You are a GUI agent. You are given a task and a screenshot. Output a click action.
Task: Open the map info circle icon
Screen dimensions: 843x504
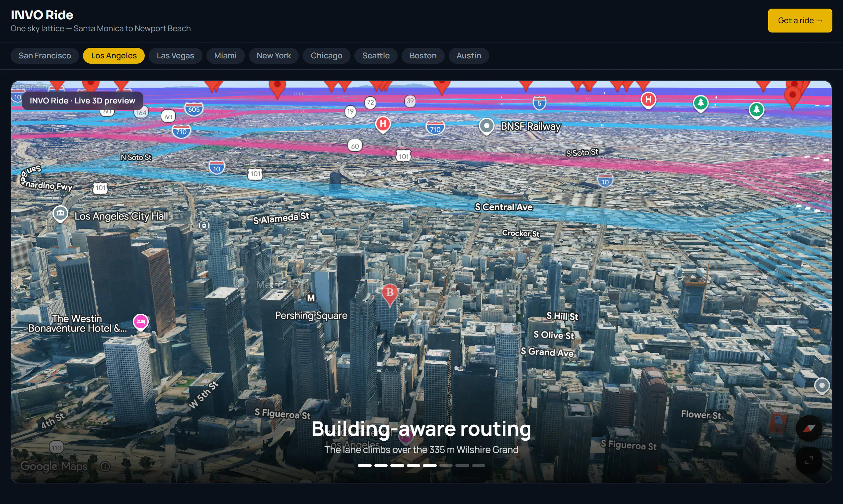[106, 466]
